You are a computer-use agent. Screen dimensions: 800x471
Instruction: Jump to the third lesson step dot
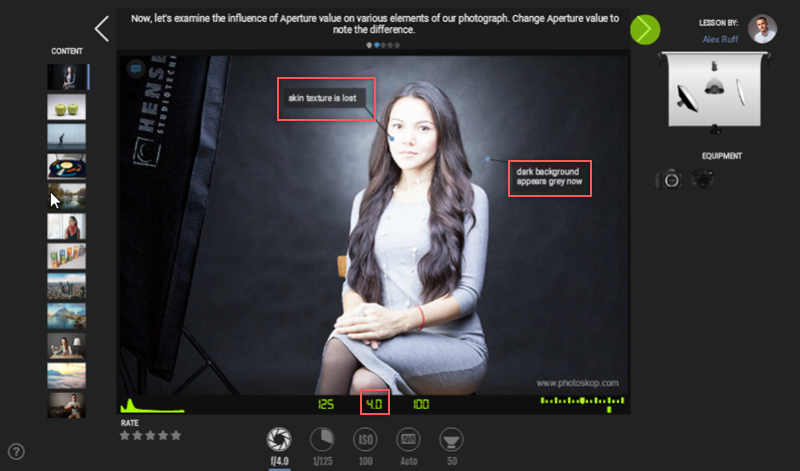[x=384, y=45]
